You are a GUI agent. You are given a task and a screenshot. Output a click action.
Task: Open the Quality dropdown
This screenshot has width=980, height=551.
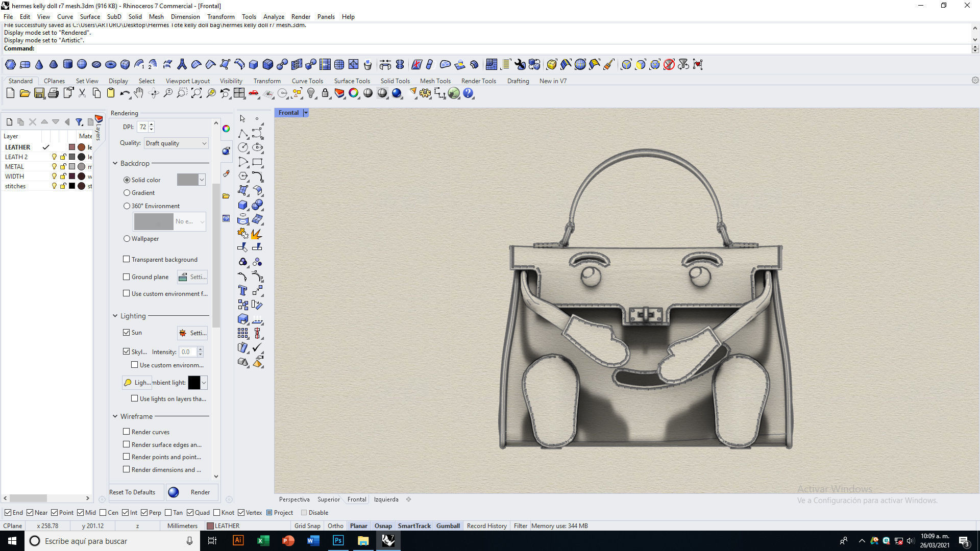pos(176,143)
